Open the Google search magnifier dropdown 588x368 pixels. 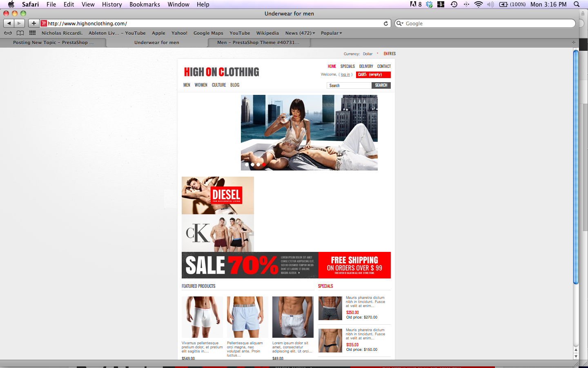(x=400, y=23)
